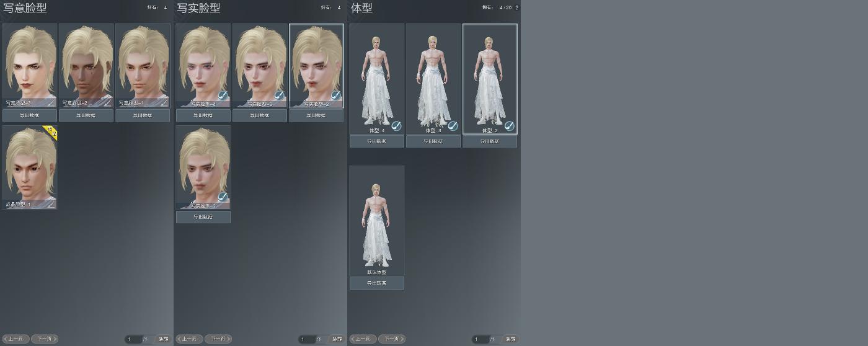The image size is (868, 346).
Task: Go to 下一页 in the 写意脸型 panel
Action: 45,339
